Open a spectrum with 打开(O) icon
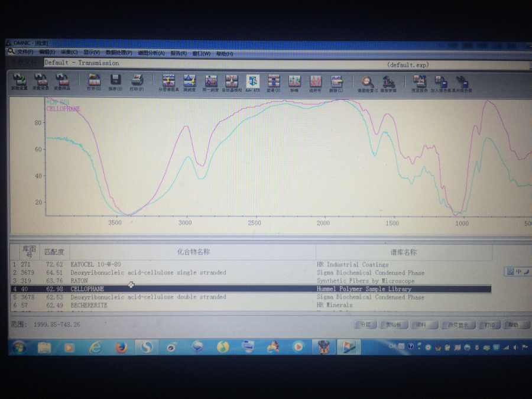The width and height of the screenshot is (532, 399). click(x=94, y=82)
